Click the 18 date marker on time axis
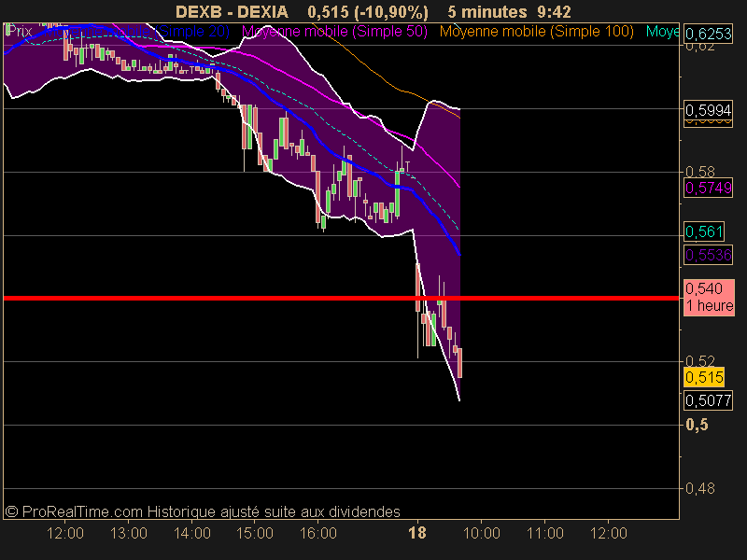This screenshot has height=560, width=747. point(417,533)
